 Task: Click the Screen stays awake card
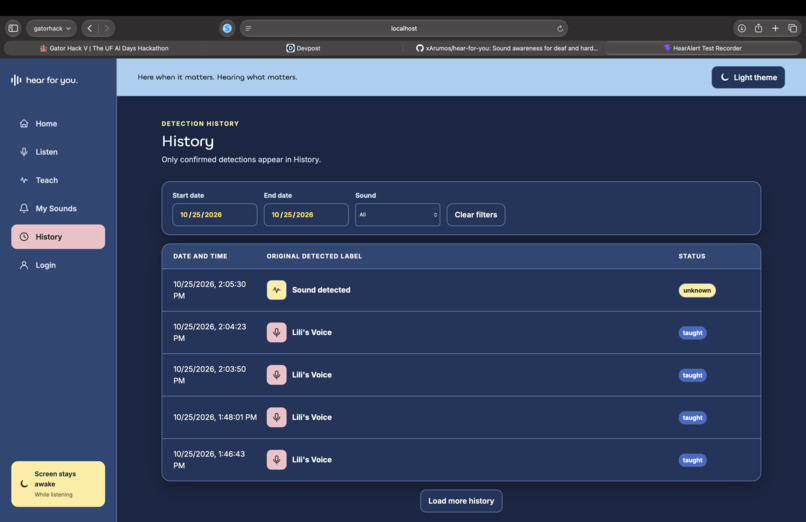(58, 483)
